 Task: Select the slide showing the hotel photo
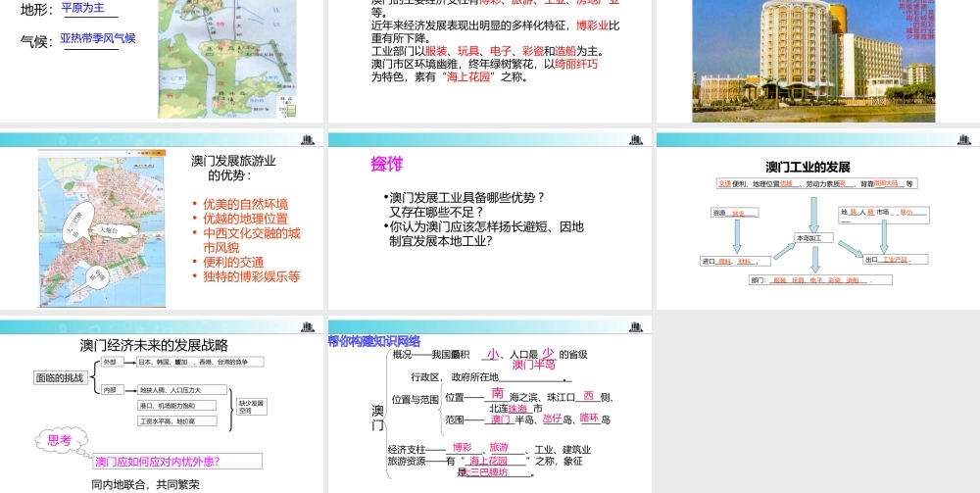pos(818,61)
